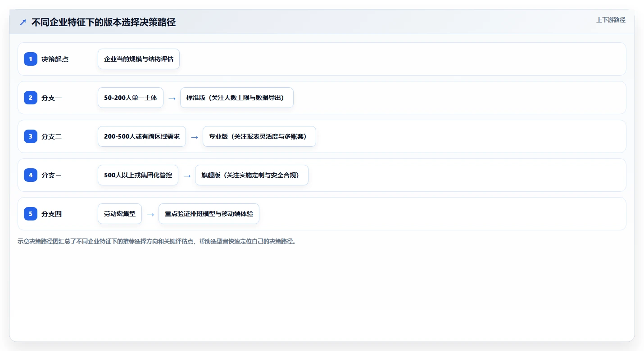Click the diagonal arrow icon beside the title
Screen dimensions: 644x351
click(x=23, y=22)
